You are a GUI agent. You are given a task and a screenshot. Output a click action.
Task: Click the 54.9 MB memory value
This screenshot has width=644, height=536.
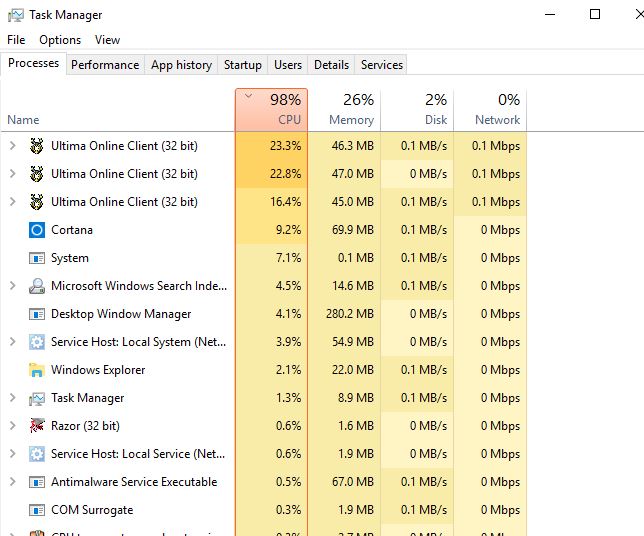click(353, 342)
